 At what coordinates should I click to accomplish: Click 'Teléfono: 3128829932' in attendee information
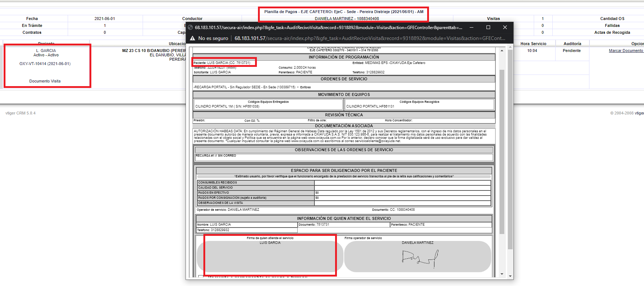[213, 230]
